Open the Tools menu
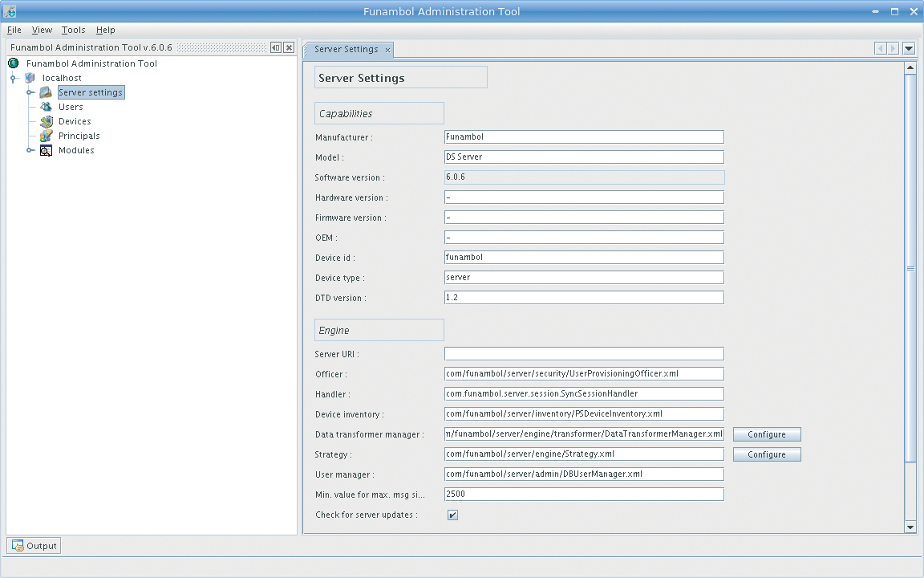924x578 pixels. pos(73,30)
